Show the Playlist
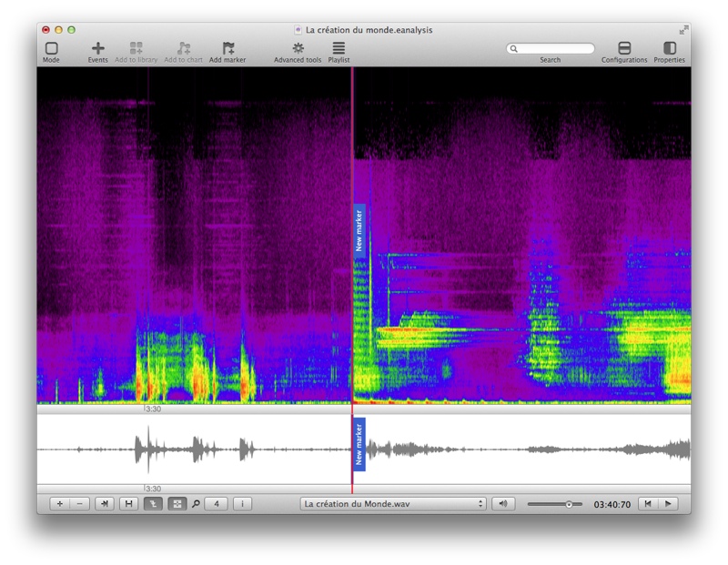Screen dimensions: 728x565 point(339,48)
